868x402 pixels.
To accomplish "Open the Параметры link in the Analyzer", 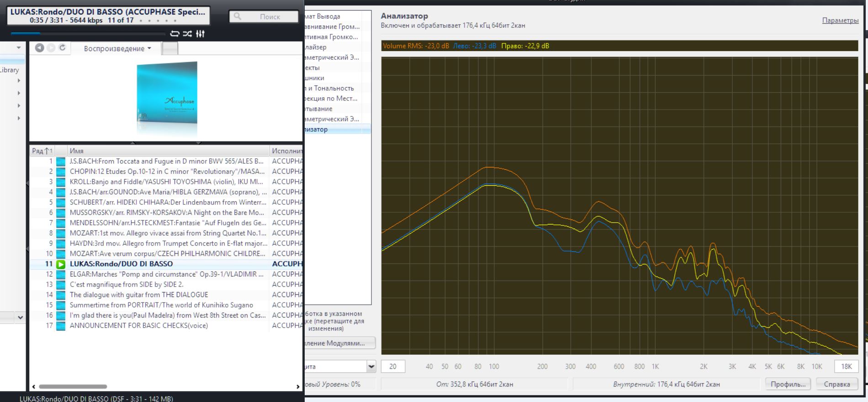I will coord(840,21).
